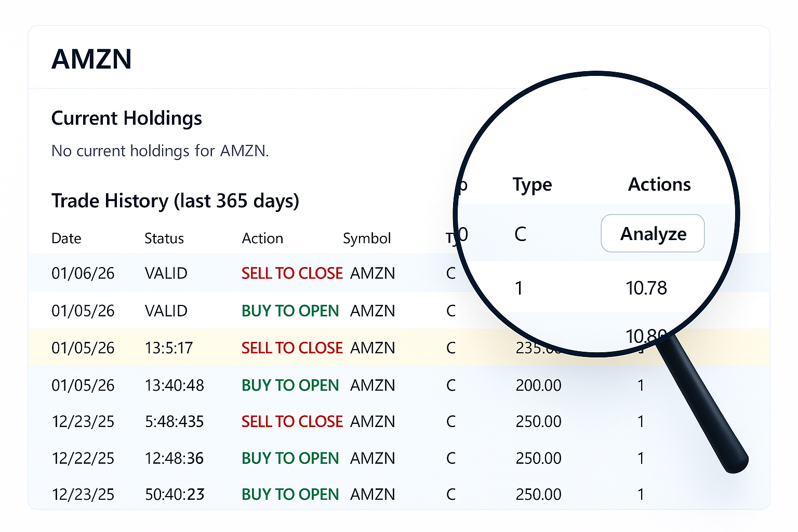Viewport: 798px width, 532px height.
Task: Sort by the Date column header
Action: pos(66,238)
